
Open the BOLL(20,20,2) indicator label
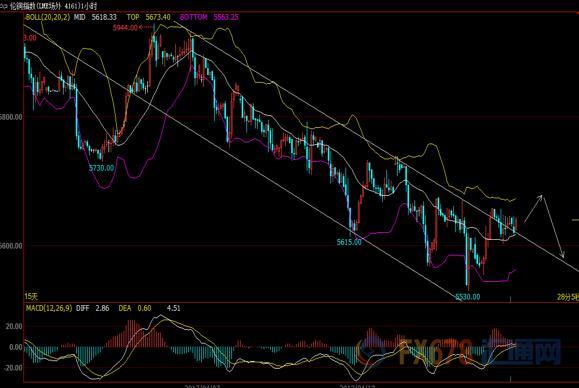pyautogui.click(x=47, y=17)
